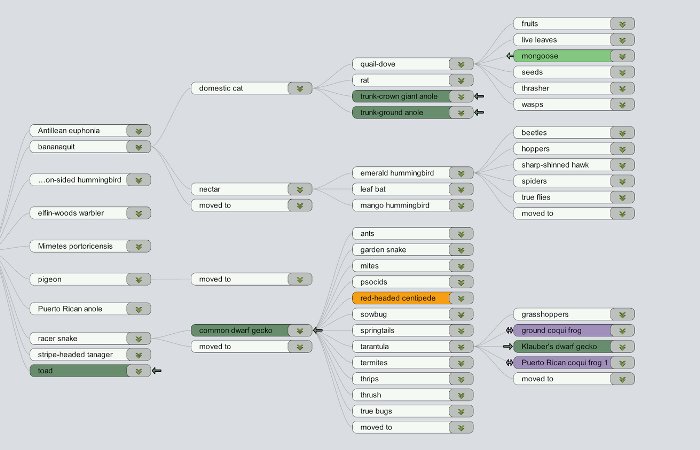Select the rat node

(412, 80)
